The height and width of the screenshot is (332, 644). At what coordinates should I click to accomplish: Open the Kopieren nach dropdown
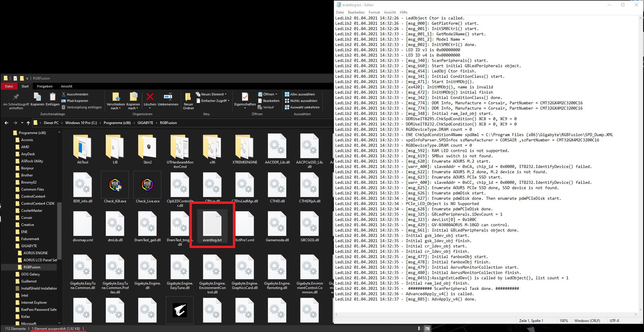(x=133, y=101)
